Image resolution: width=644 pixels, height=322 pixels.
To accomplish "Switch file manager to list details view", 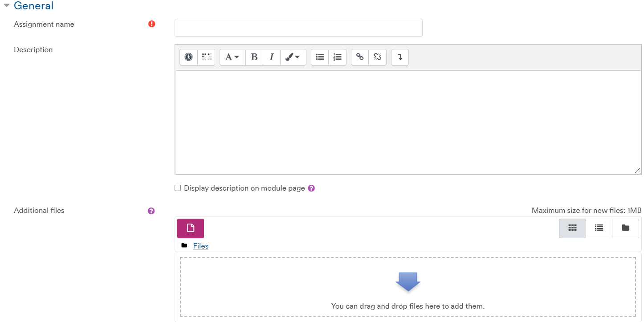I will point(599,228).
